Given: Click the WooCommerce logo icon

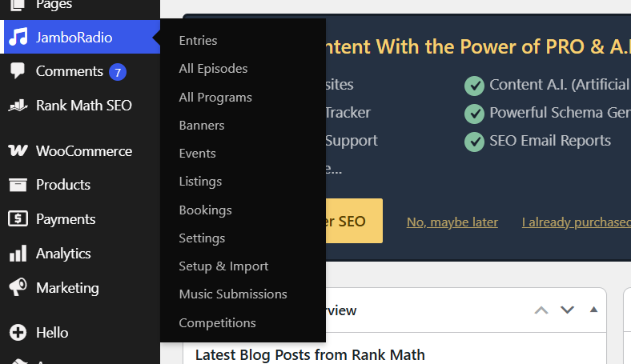Looking at the screenshot, I should [18, 151].
